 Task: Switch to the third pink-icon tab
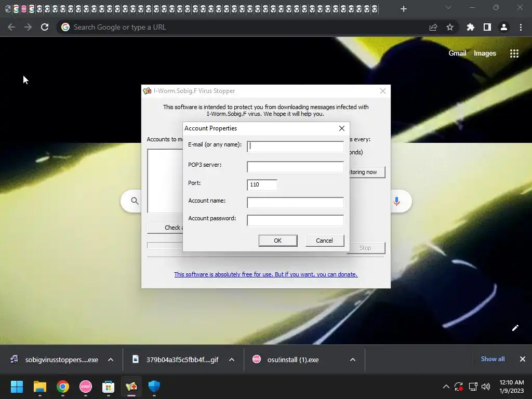pos(24,9)
